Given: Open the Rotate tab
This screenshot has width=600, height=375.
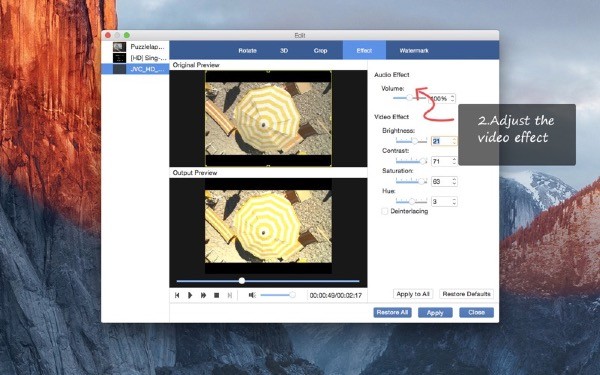Looking at the screenshot, I should (247, 51).
